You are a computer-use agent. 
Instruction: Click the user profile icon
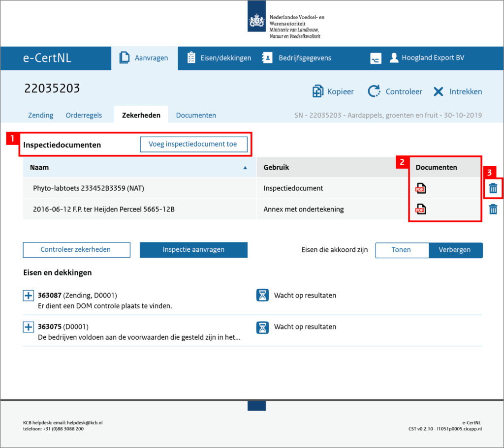tap(394, 58)
